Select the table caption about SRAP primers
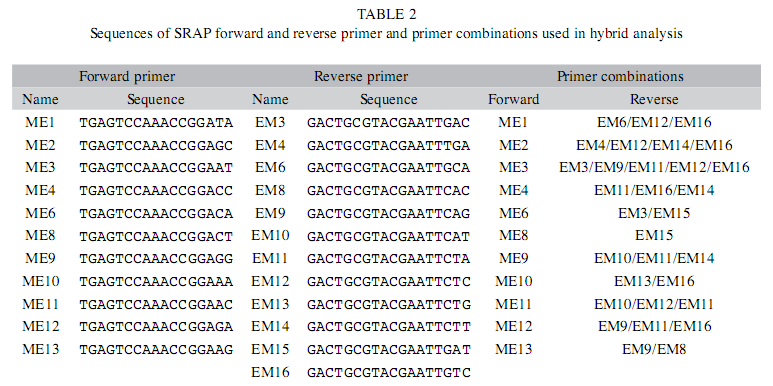 tap(386, 34)
